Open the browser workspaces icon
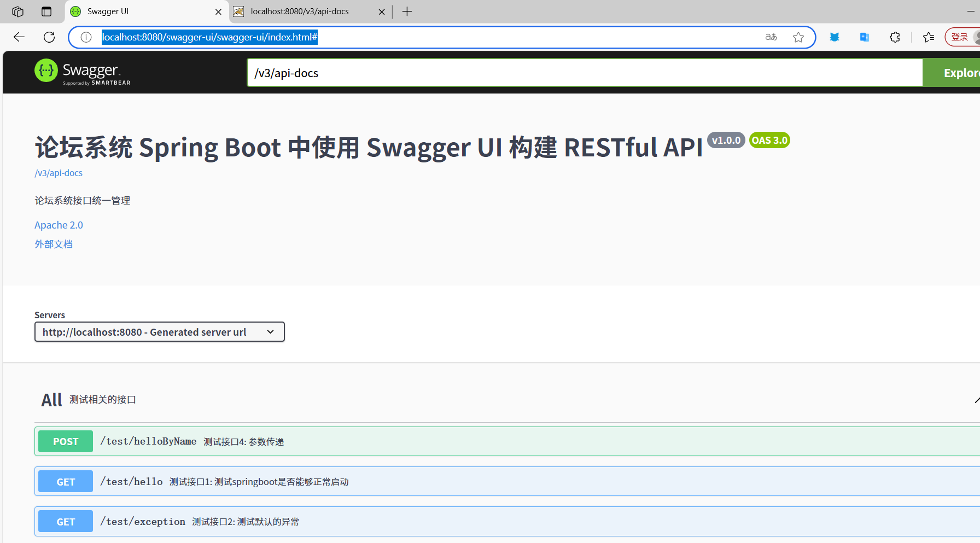 tap(17, 11)
